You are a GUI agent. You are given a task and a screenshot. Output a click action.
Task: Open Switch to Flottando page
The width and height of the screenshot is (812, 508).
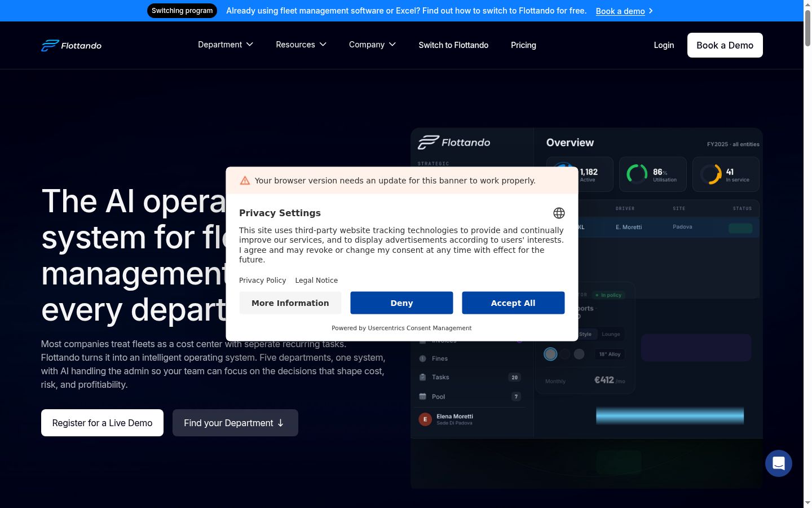tap(453, 45)
